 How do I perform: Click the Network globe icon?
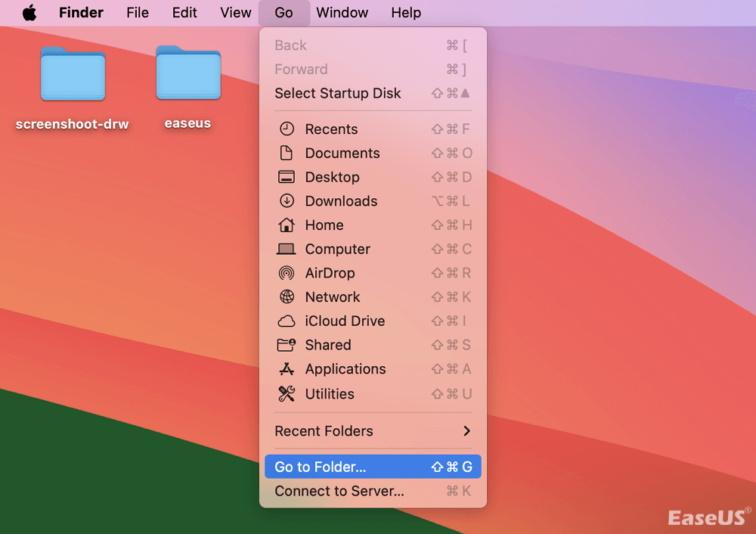pyautogui.click(x=287, y=297)
